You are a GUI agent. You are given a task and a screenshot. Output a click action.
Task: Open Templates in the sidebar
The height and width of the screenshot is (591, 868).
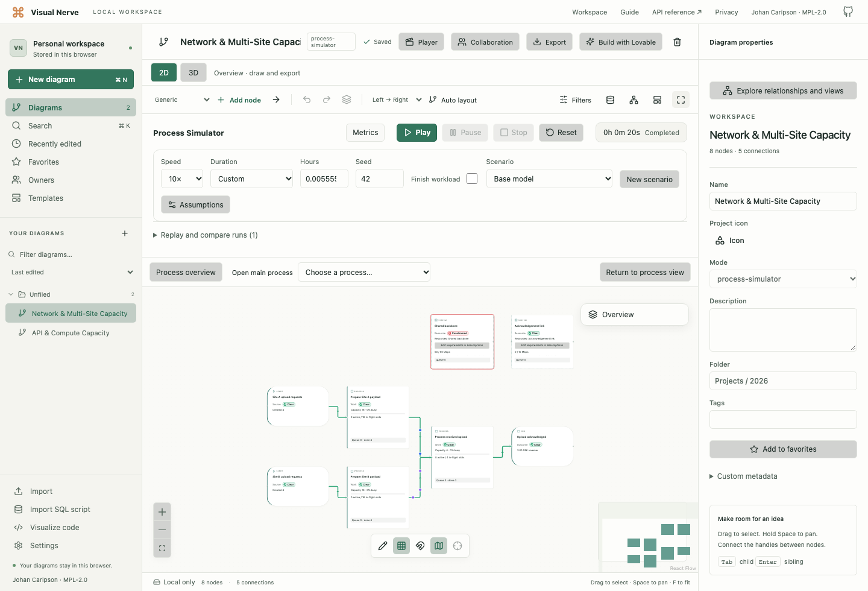(71, 198)
